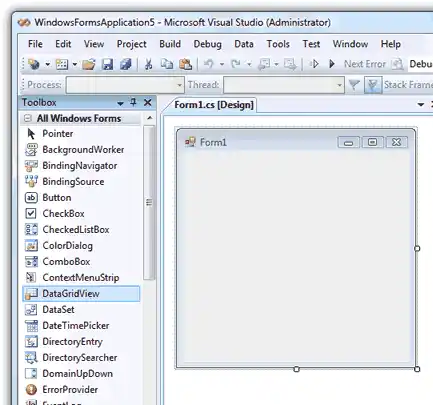Click the Cut scissors icon
This screenshot has width=433, height=405.
148,64
